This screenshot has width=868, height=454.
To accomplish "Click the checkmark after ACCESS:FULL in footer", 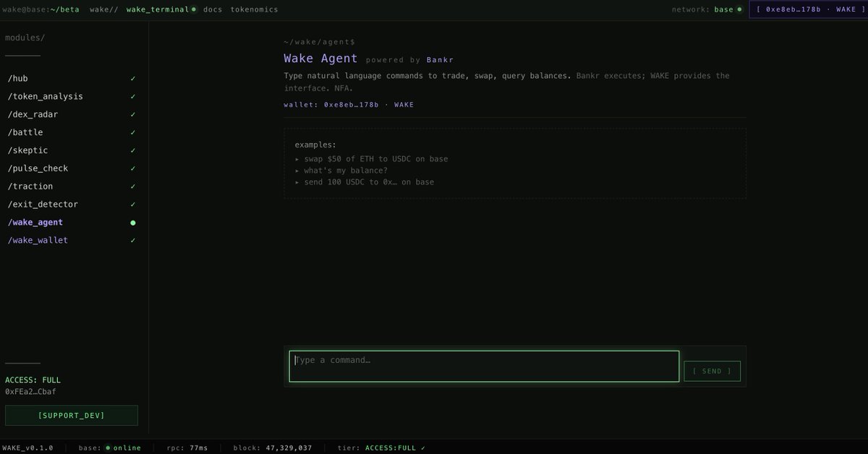I will pos(423,448).
